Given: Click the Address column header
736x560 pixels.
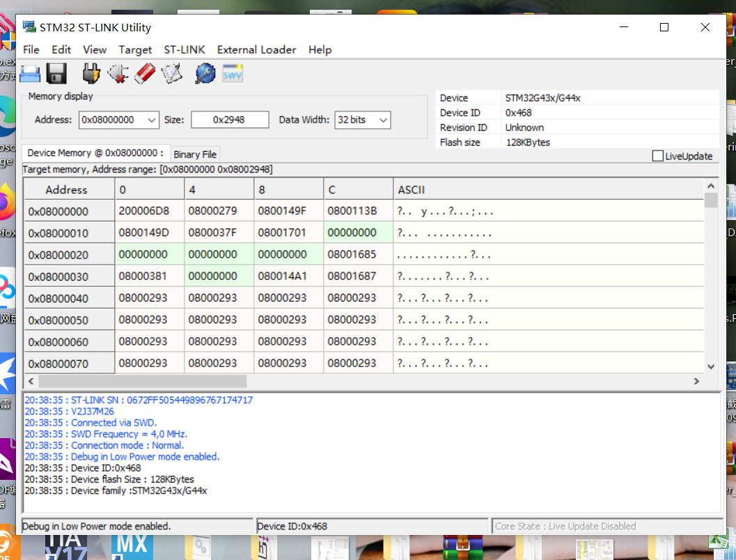Looking at the screenshot, I should [69, 189].
